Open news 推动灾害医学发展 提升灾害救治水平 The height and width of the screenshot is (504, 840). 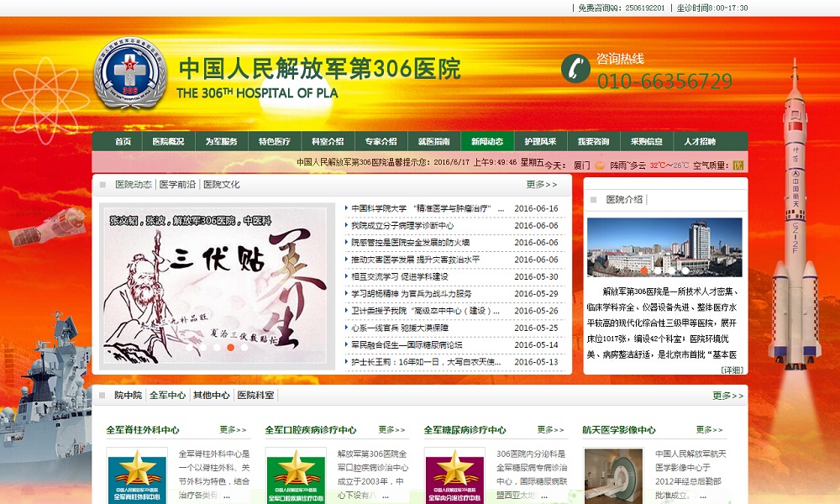416,260
